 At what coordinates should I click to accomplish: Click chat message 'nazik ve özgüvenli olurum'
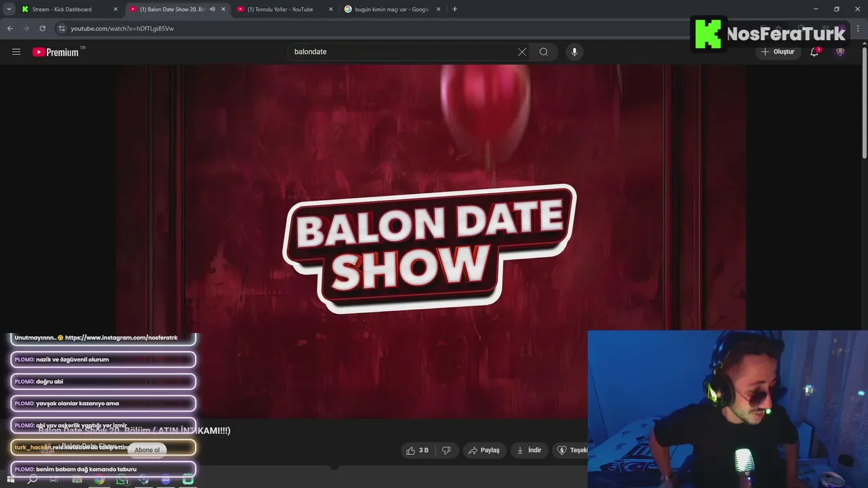point(103,360)
